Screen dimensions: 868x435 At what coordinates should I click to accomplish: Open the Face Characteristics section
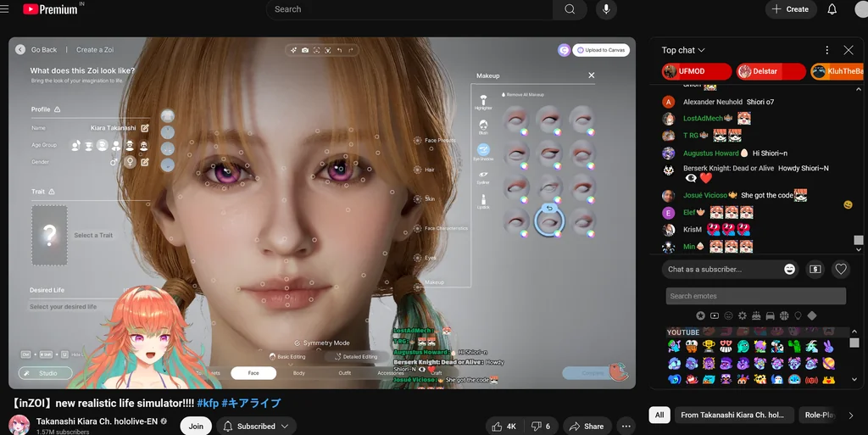pyautogui.click(x=441, y=228)
